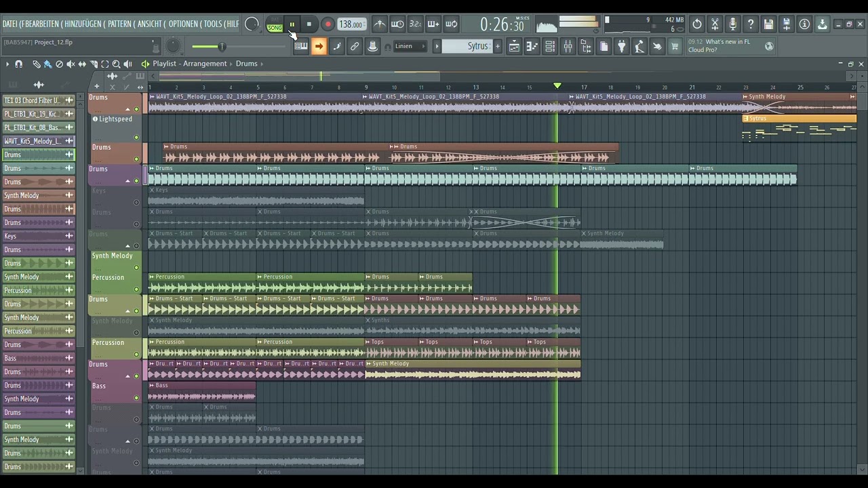
Task: Click undo history circular arrow icon
Action: tap(697, 24)
